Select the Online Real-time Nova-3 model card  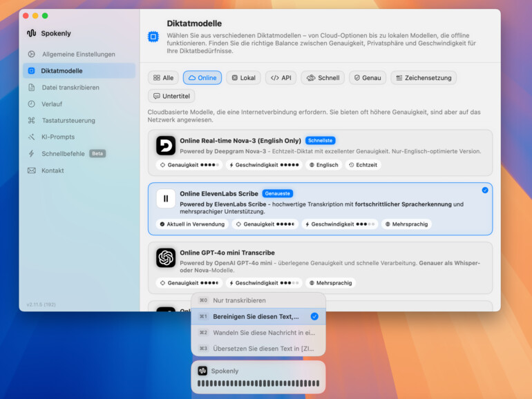pos(321,153)
